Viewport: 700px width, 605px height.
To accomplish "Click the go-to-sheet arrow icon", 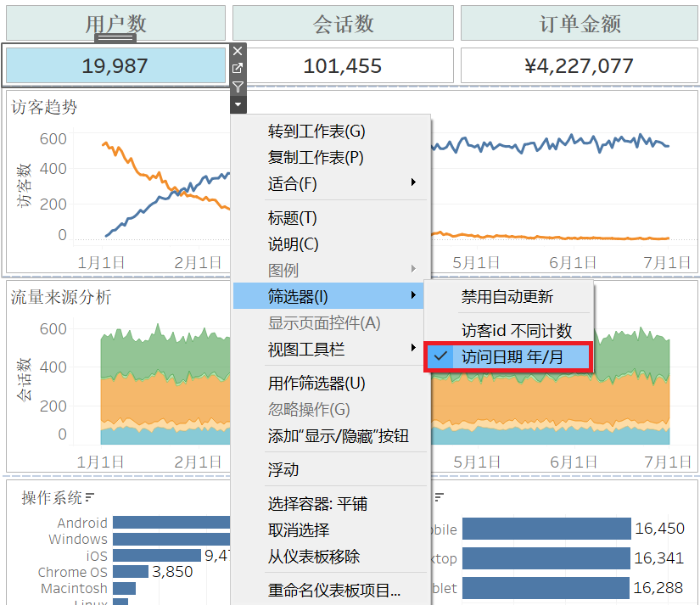I will pos(238,69).
